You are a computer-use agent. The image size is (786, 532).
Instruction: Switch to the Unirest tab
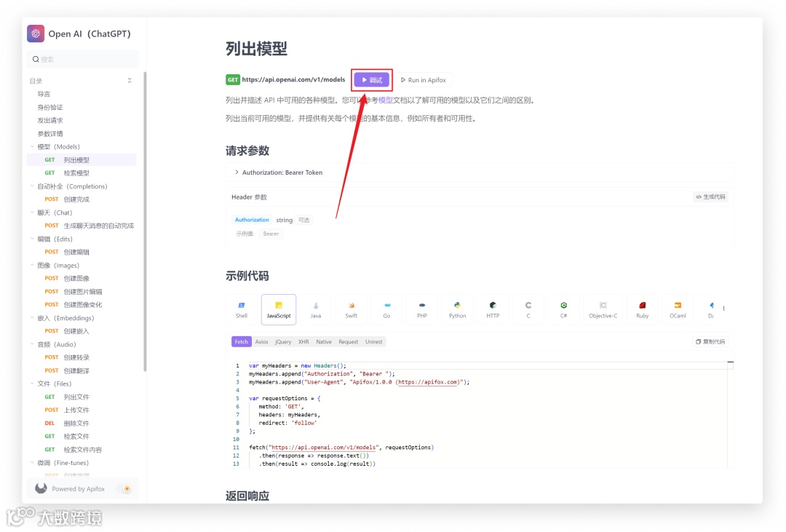[374, 341]
